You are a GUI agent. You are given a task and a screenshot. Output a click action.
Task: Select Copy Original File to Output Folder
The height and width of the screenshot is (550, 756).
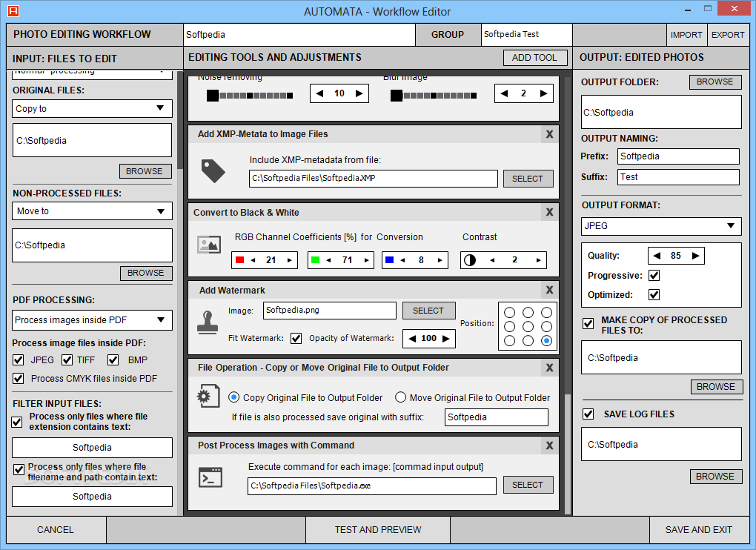tap(233, 397)
